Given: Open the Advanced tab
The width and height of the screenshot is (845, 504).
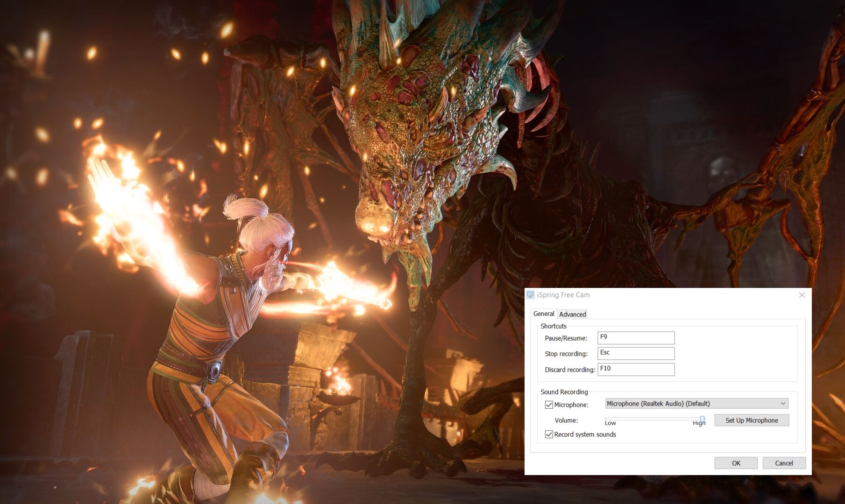Looking at the screenshot, I should [573, 314].
